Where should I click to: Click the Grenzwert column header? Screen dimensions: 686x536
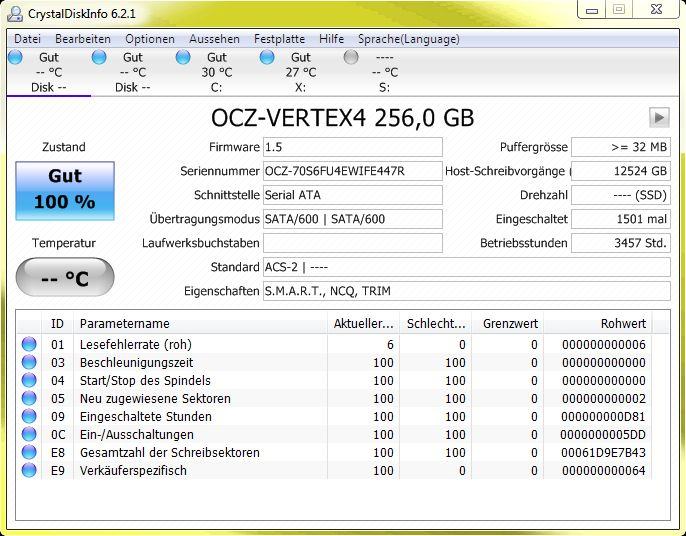point(508,324)
